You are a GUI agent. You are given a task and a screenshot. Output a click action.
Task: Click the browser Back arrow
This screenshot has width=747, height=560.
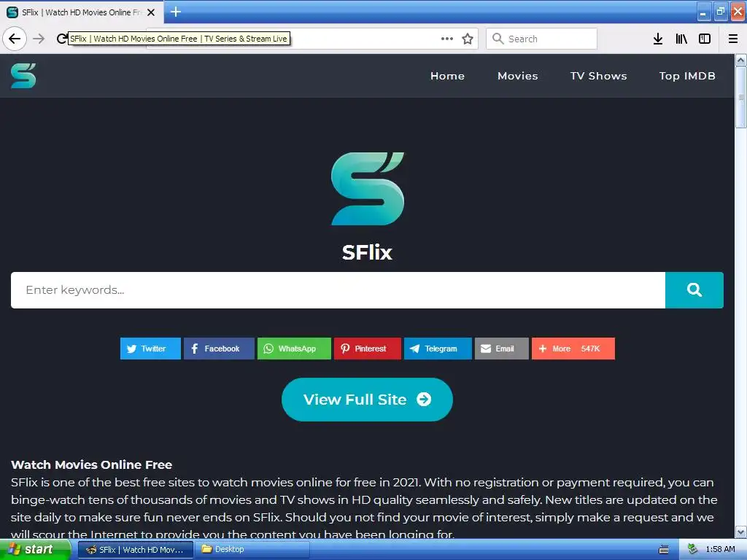(x=15, y=39)
